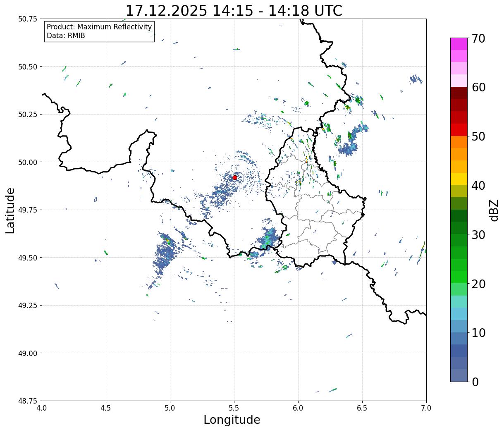Screen dimensions: 504x430
Task: Click the longitude tick label 6.0
Action: tap(298, 408)
